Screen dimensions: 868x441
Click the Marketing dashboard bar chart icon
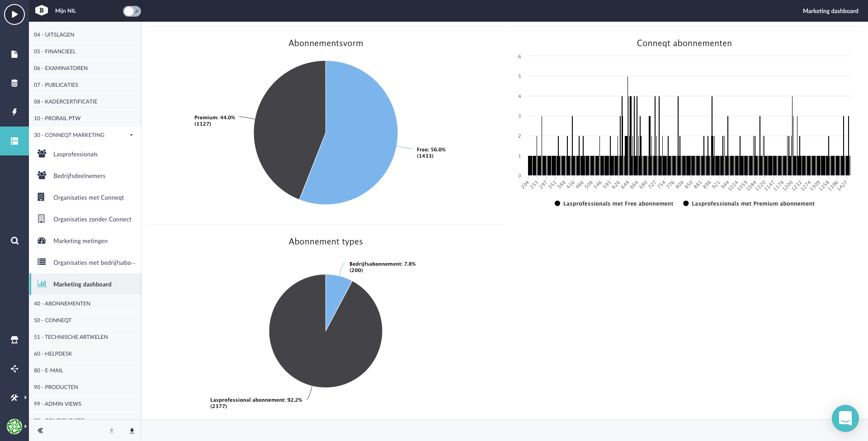tap(42, 284)
